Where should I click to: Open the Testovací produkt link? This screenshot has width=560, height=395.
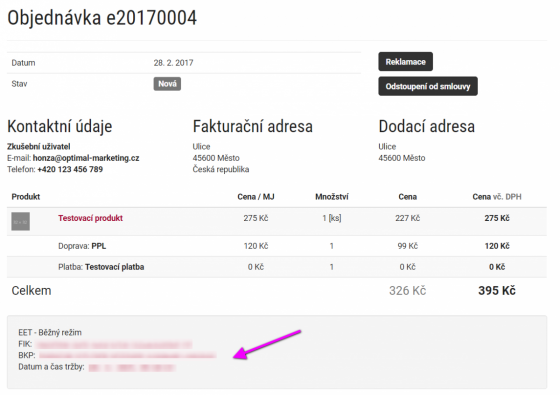point(90,218)
